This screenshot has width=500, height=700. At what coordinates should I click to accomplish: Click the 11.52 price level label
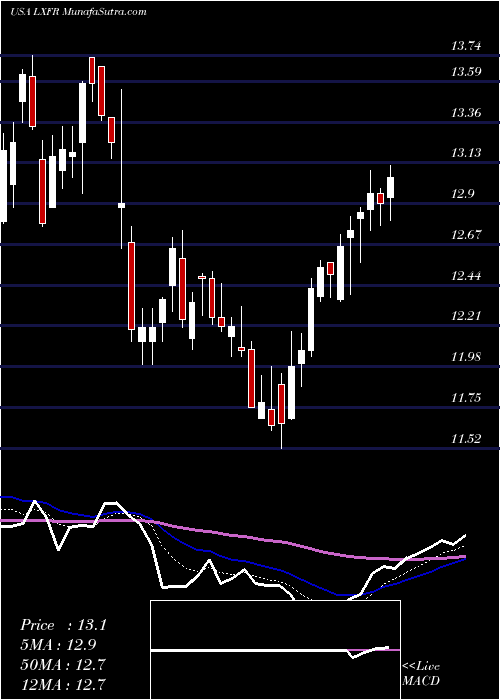point(467,438)
